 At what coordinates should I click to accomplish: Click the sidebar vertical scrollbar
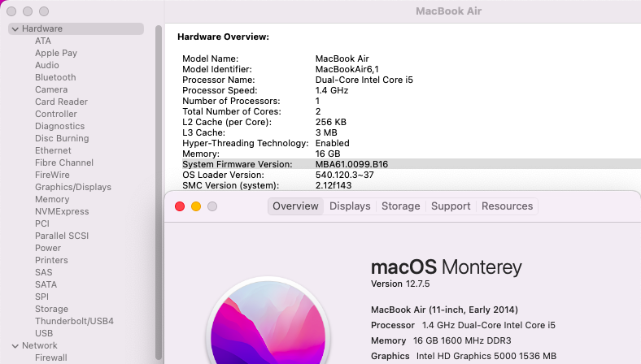pos(159,192)
